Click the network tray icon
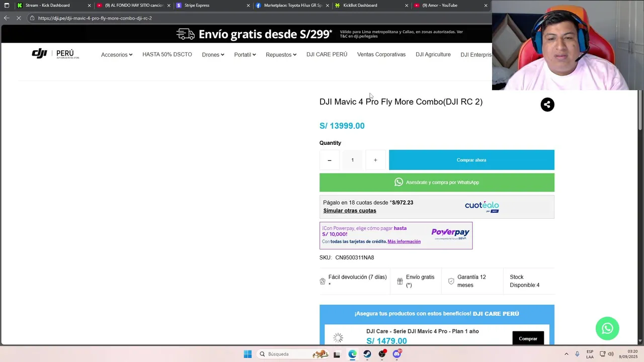Image resolution: width=644 pixels, height=362 pixels. point(602,354)
